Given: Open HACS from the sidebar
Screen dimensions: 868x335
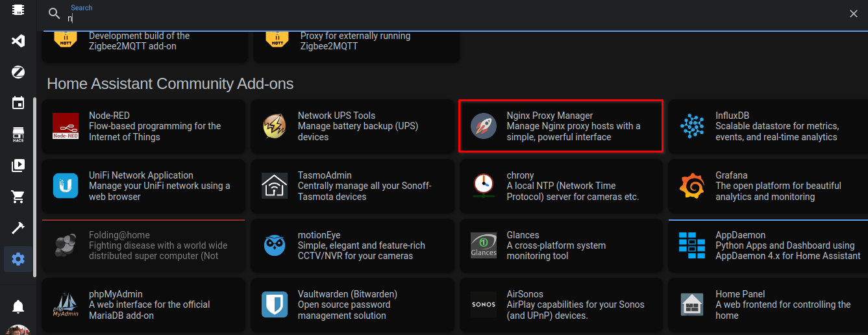Looking at the screenshot, I should pyautogui.click(x=18, y=134).
